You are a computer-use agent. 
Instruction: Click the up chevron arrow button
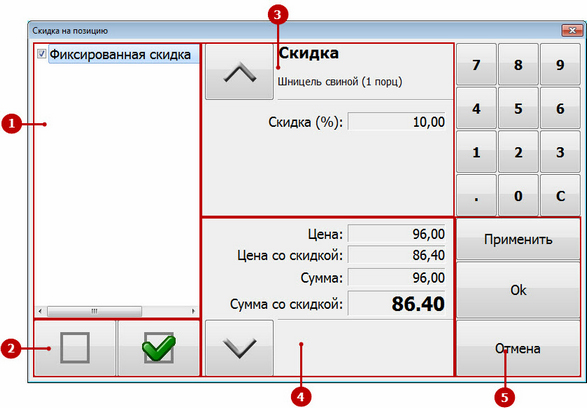(239, 72)
